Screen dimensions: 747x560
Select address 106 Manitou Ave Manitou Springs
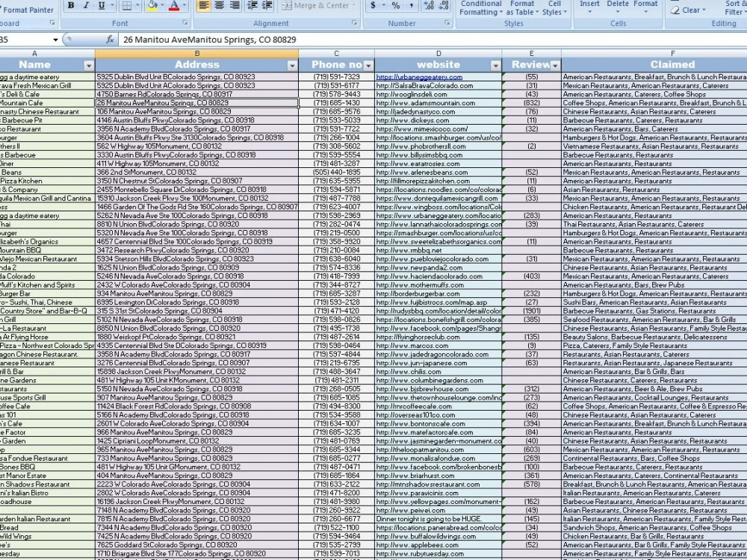pyautogui.click(x=196, y=111)
